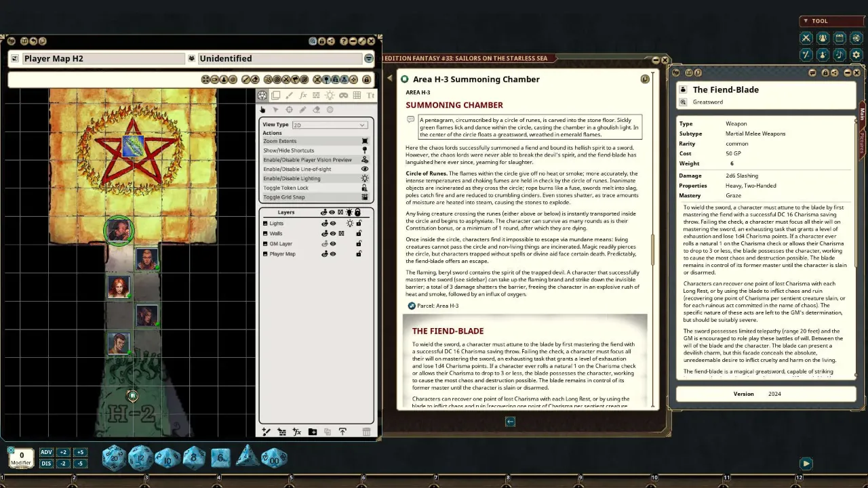The image size is (868, 488).
Task: Select the d6 die
Action: [x=220, y=457]
